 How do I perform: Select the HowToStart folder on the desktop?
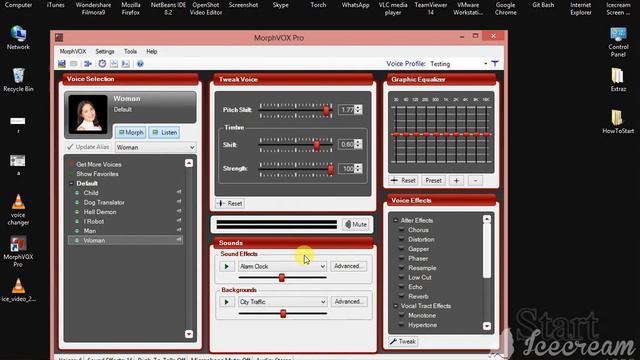(618, 121)
